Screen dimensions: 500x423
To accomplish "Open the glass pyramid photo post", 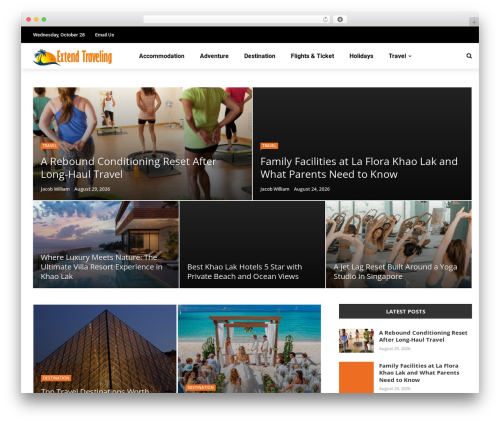I will coord(105,348).
